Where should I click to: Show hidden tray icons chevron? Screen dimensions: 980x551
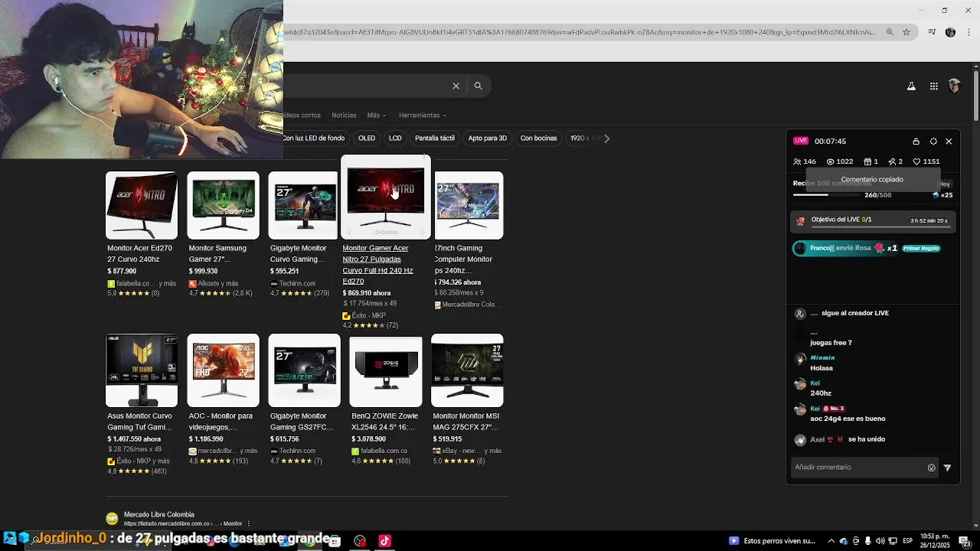(831, 541)
